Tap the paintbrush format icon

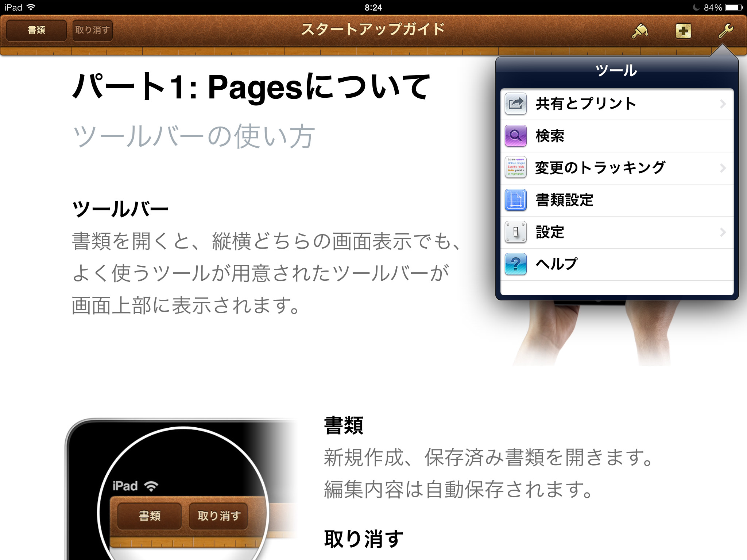click(x=640, y=31)
